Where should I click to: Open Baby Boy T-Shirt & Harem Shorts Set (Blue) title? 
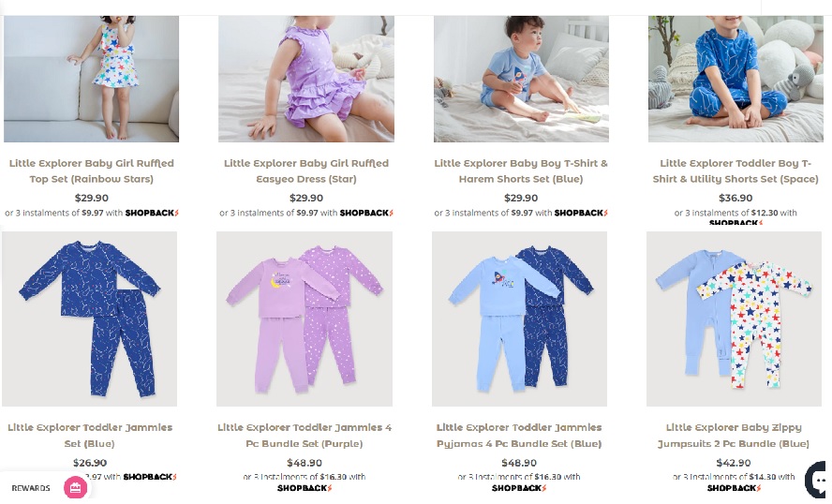[x=521, y=170]
